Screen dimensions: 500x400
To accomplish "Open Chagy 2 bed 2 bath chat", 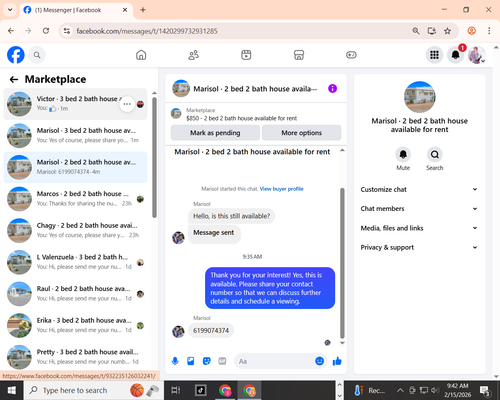I will (x=75, y=231).
